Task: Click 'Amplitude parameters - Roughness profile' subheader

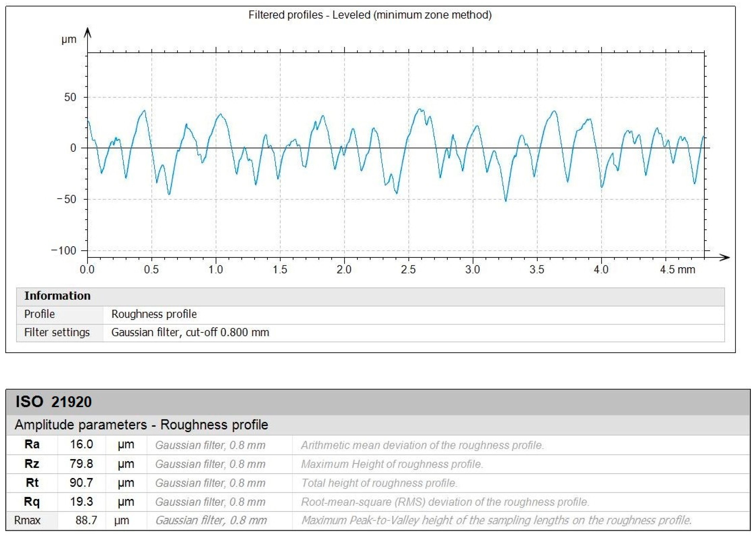Action: pyautogui.click(x=141, y=425)
